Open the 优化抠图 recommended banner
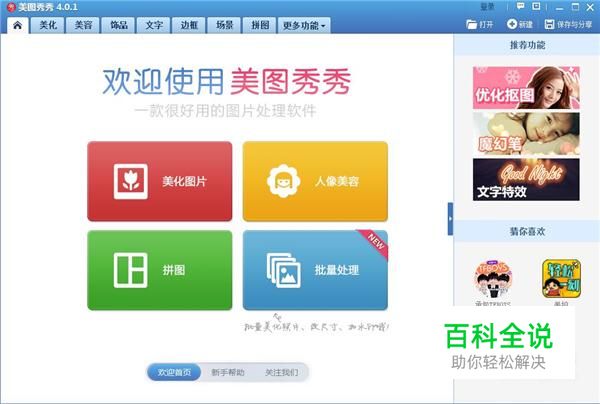The image size is (600, 404). [x=526, y=88]
